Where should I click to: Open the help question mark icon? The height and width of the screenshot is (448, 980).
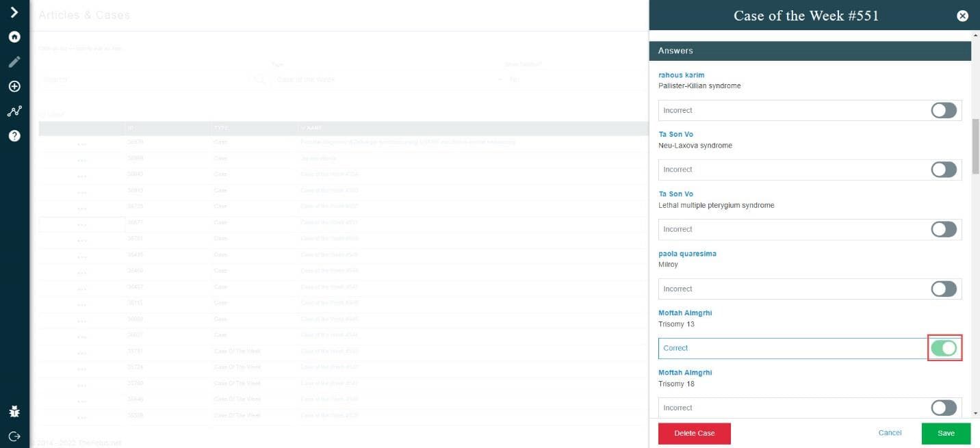14,135
